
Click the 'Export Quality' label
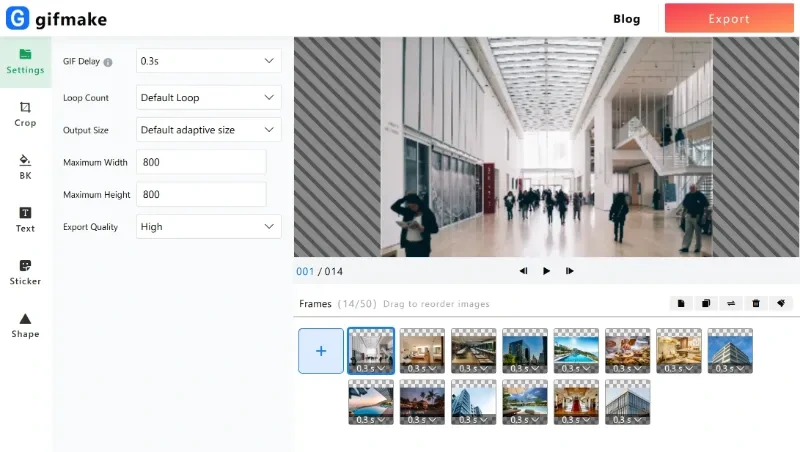[90, 227]
